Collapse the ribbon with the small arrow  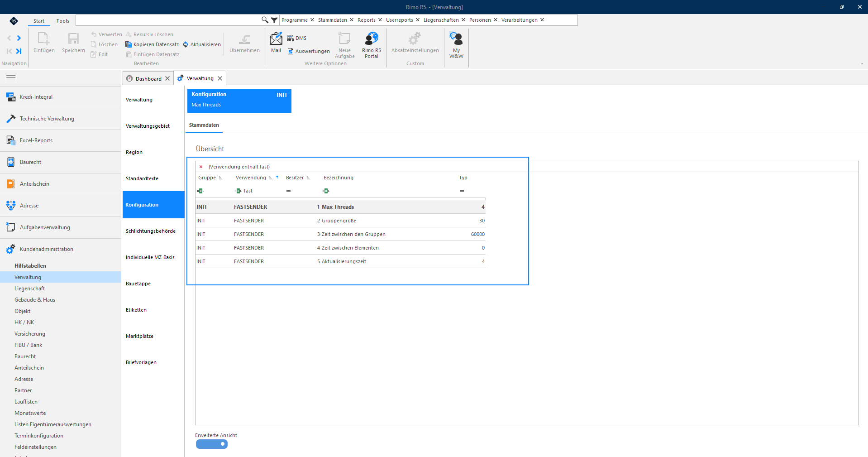click(x=862, y=64)
